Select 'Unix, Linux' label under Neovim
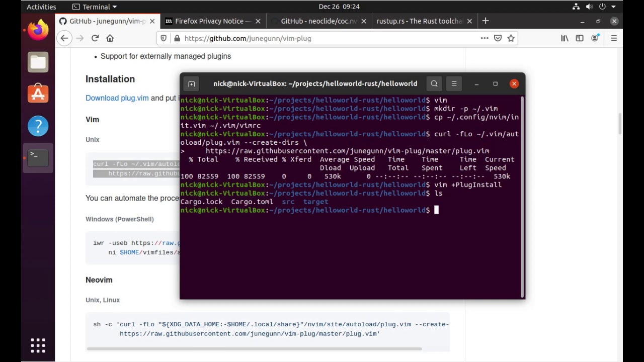The image size is (644, 362). (x=103, y=300)
